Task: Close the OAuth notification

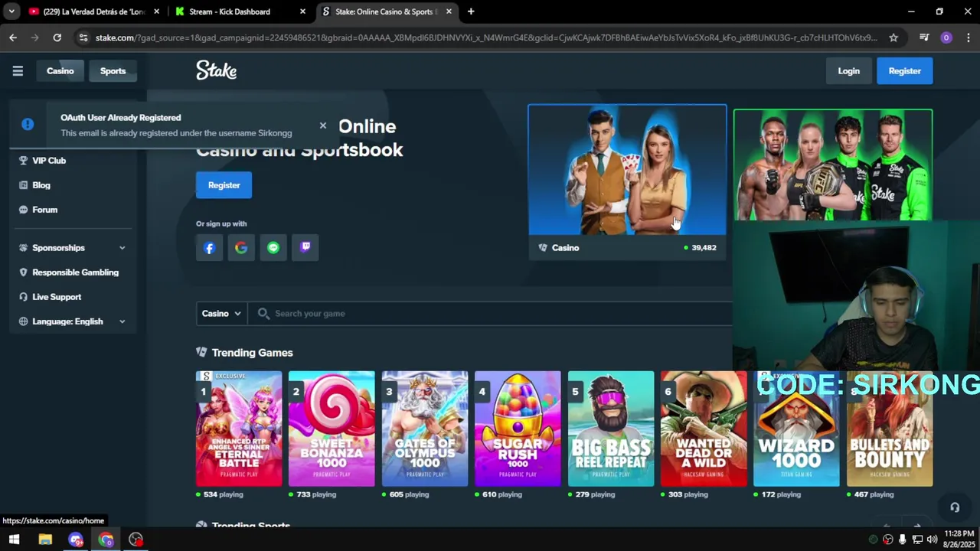Action: pyautogui.click(x=322, y=126)
